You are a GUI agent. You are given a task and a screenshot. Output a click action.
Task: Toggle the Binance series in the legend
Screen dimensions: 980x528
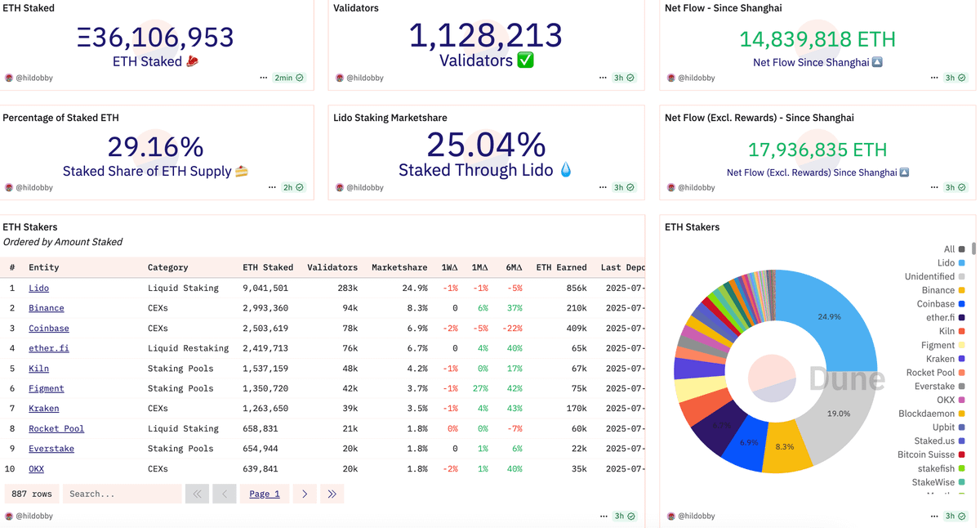[943, 290]
